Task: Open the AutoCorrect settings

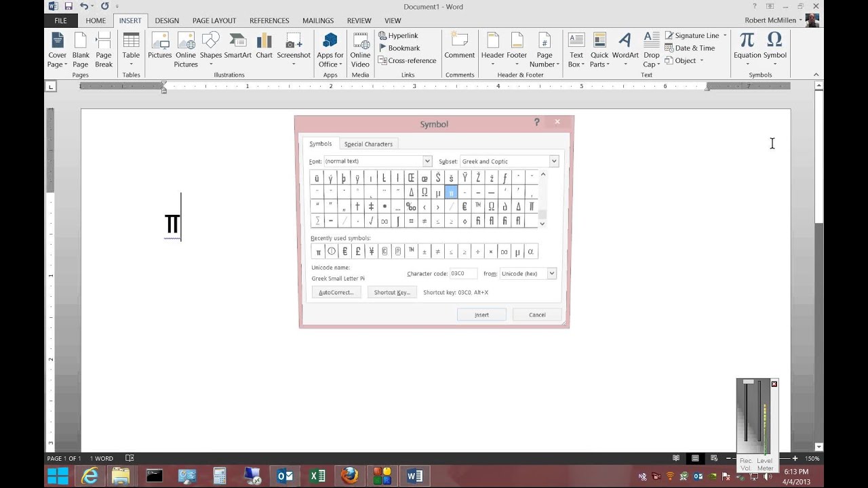Action: (x=336, y=292)
